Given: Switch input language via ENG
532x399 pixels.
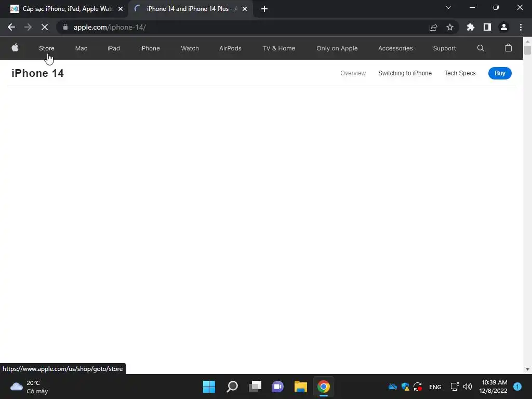Looking at the screenshot, I should click(435, 387).
